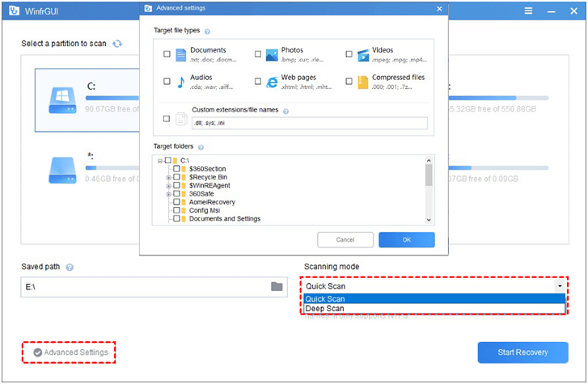
Task: Tick the Compressed files checkbox
Action: click(x=349, y=82)
